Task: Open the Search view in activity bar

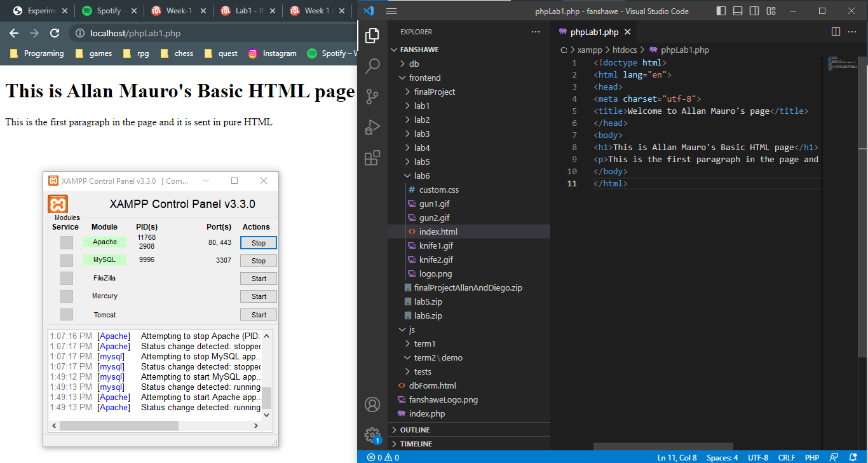Action: (x=372, y=66)
